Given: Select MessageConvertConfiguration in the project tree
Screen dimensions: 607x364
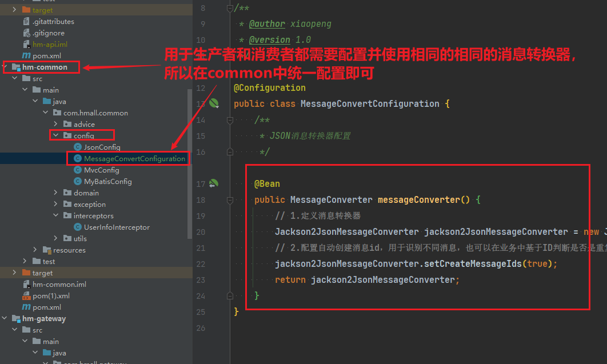Looking at the screenshot, I should 134,158.
